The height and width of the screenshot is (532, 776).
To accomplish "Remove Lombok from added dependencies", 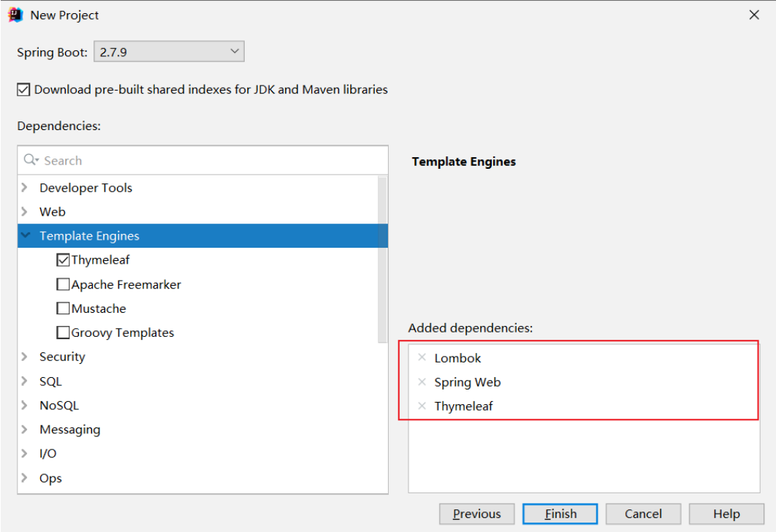I will tap(422, 357).
